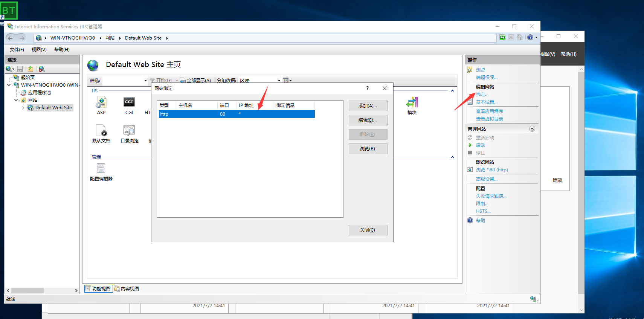Collapse the WIN-VTNOGIHVJO0 server tree node
The image size is (644, 319).
(x=9, y=85)
